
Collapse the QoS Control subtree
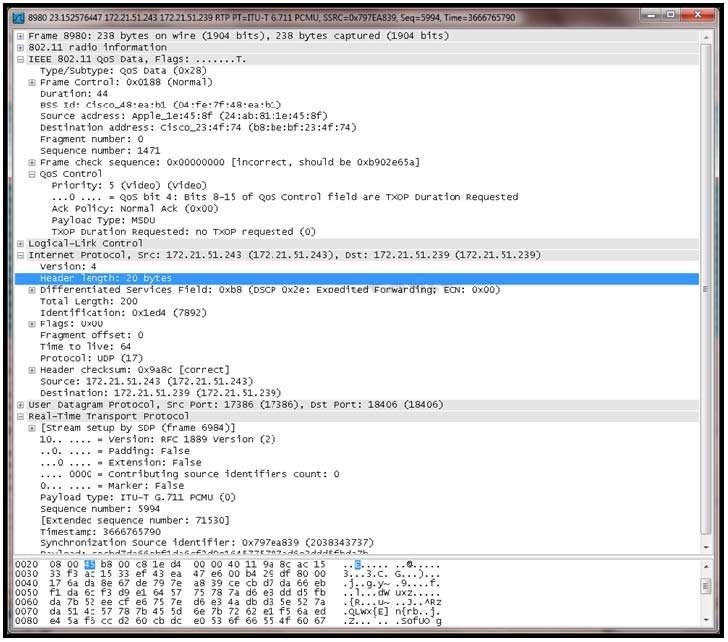point(33,174)
